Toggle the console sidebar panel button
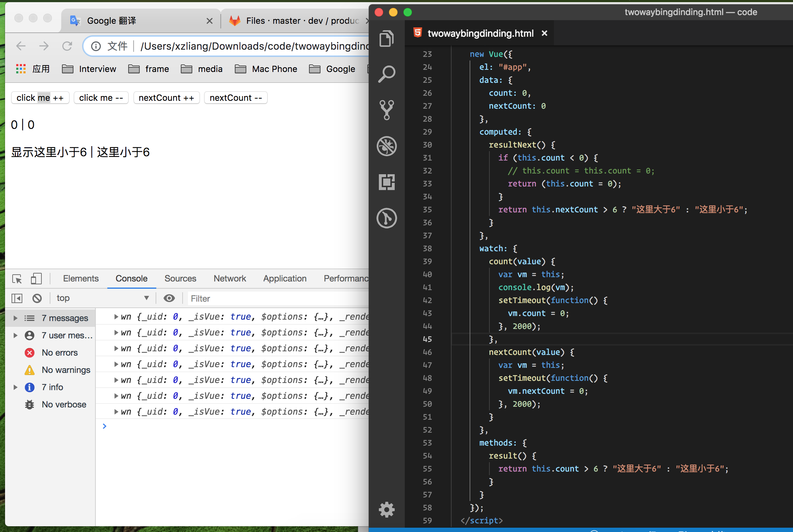Screen dimensions: 793x532 tap(17, 298)
